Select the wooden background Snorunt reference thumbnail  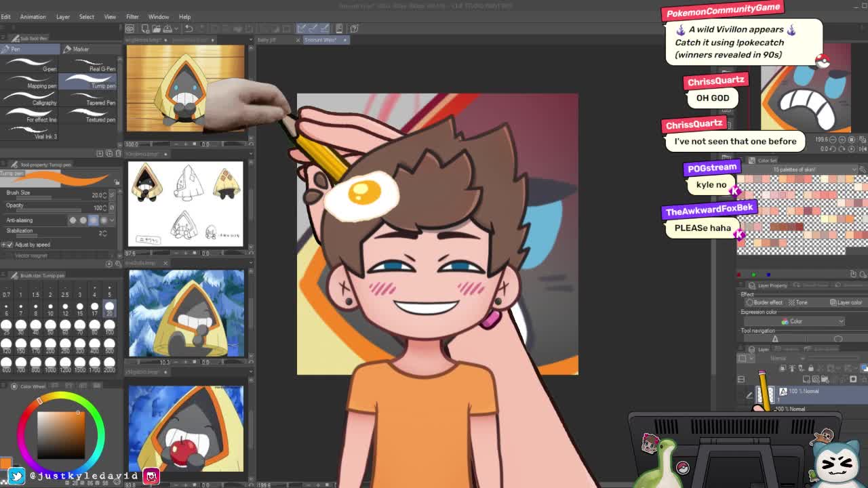[185, 89]
